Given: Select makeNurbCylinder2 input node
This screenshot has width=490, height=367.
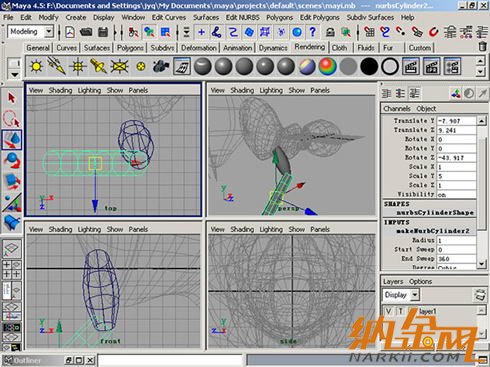Looking at the screenshot, I should (x=433, y=231).
